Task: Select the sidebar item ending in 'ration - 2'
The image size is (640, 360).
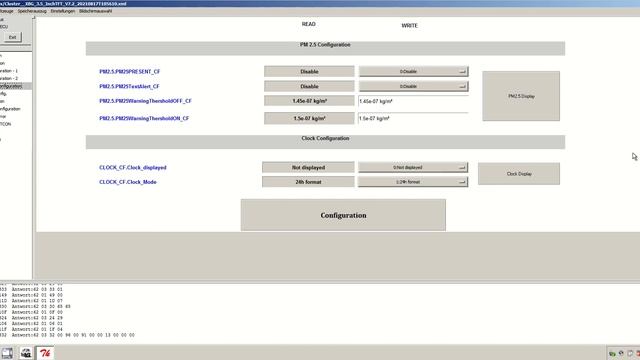Action: 9,78
